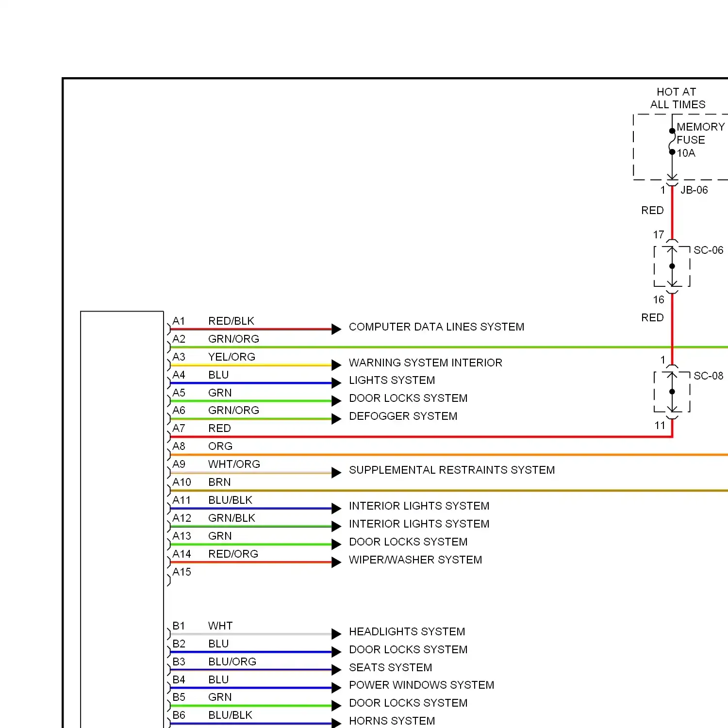Click the SEATS SYSTEM label
Screen dimensions: 728x728
390,667
